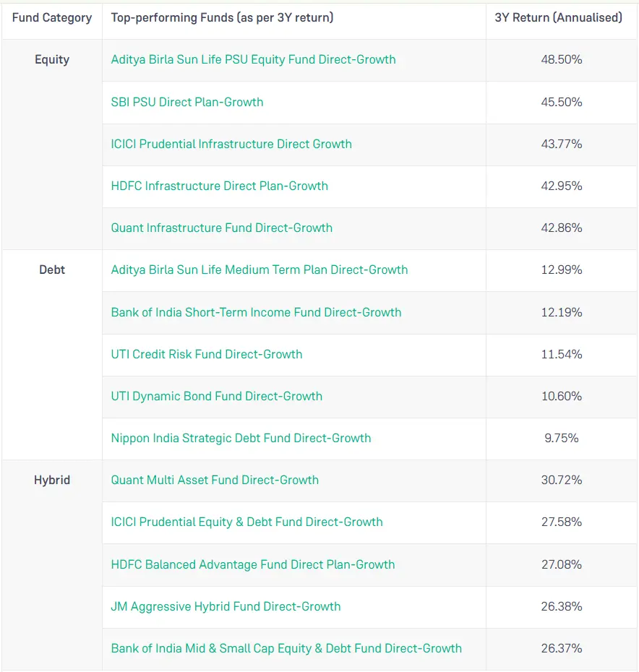
Task: Open Aditya Birla Sun Life PSU Equity Fund link
Action: (x=253, y=60)
